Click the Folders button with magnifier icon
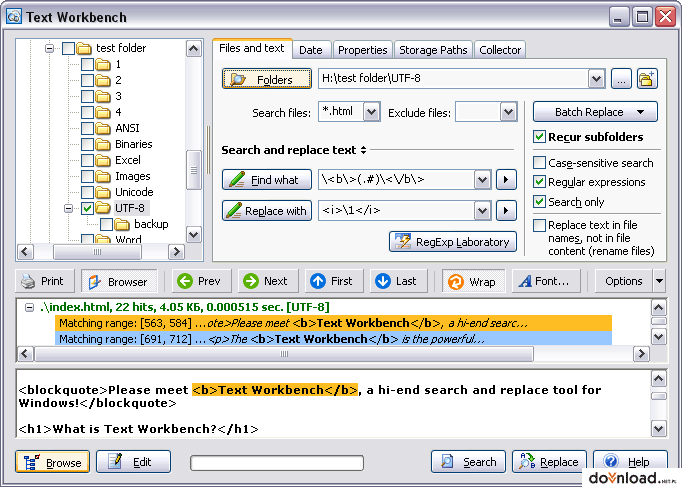The image size is (682, 487). point(267,79)
